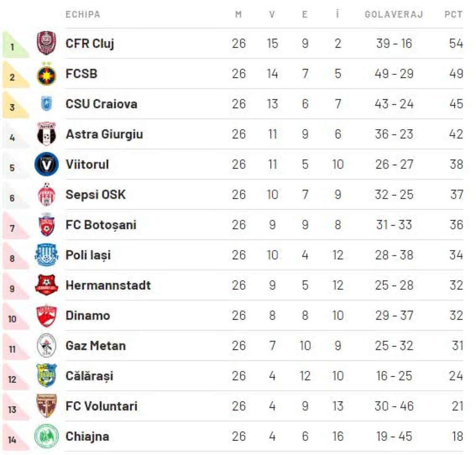Select the Dinamo club badge
Screen dimensions: 476x455
[x=46, y=316]
